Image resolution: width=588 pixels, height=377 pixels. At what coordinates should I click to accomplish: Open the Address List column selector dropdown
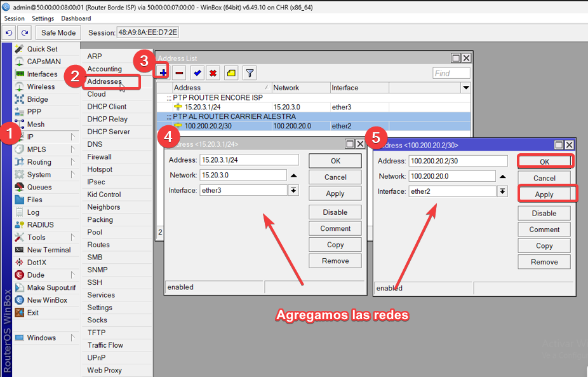coord(465,88)
